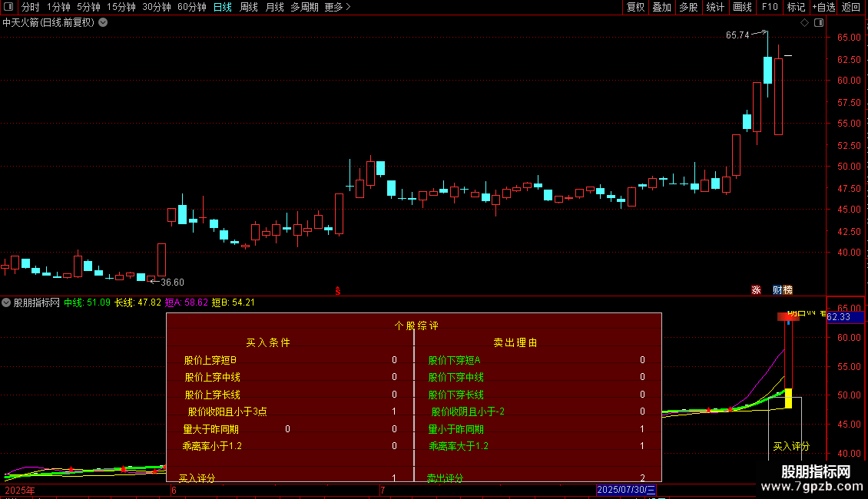
Task: Click 长线: 47.82 indicator value
Action: coord(137,302)
